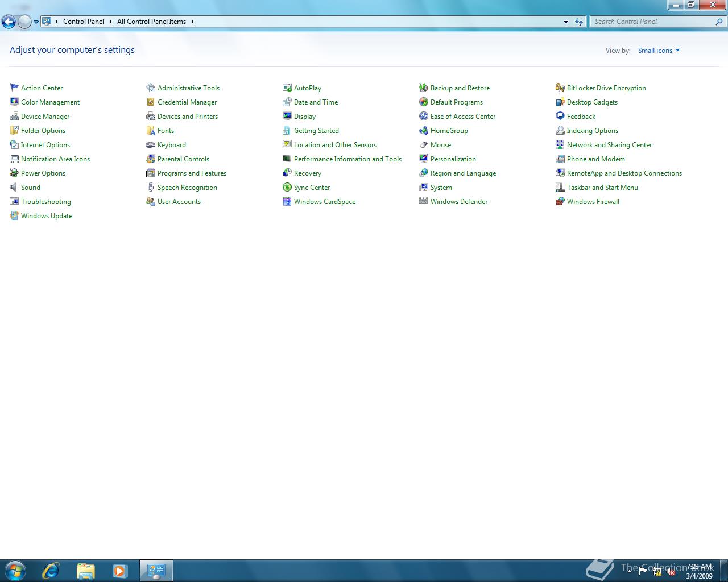Open Getting Started link
Viewport: 728px width, 582px height.
point(316,131)
